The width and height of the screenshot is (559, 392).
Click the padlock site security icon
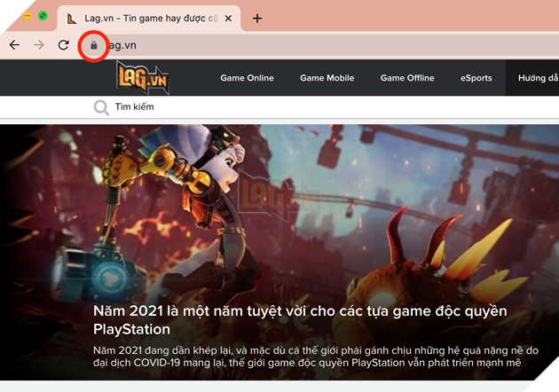pyautogui.click(x=94, y=45)
